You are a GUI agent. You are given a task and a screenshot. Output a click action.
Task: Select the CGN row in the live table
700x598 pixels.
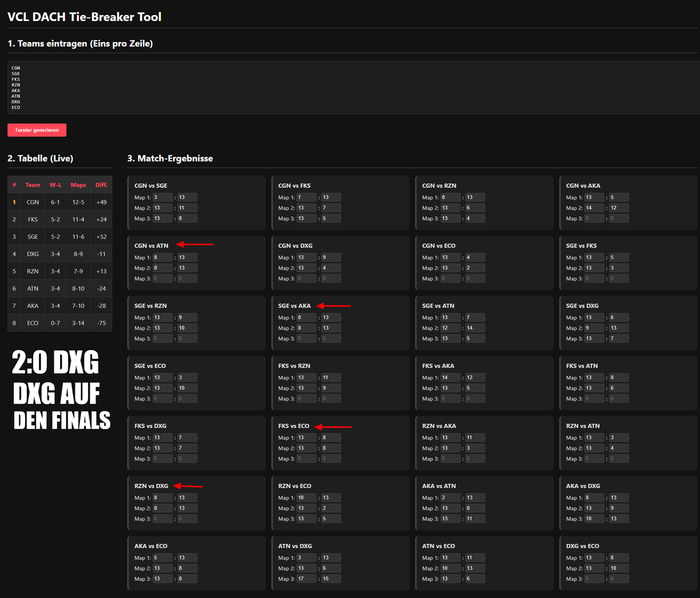tap(60, 202)
